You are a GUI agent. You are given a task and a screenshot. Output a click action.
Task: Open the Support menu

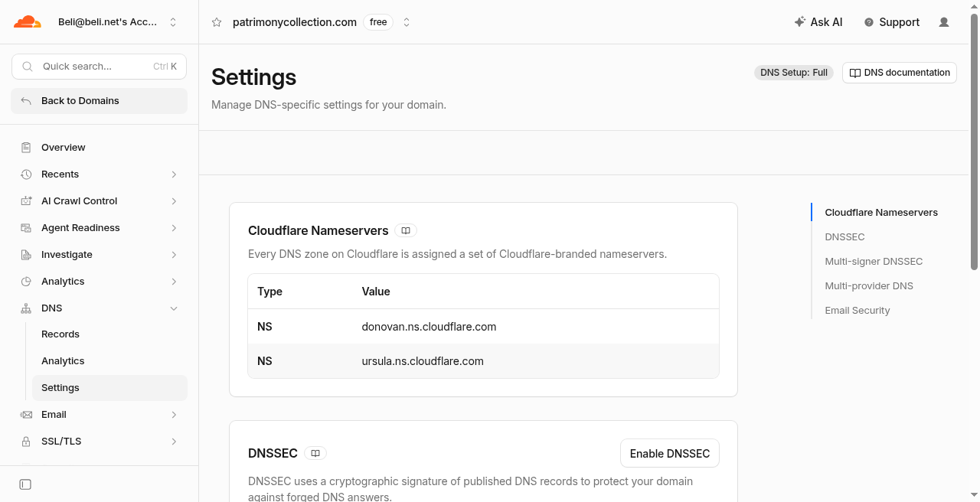coord(892,22)
